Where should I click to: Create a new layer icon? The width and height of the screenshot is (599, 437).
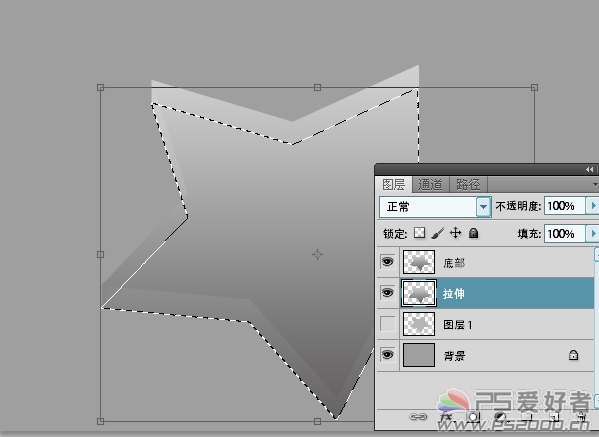point(554,417)
